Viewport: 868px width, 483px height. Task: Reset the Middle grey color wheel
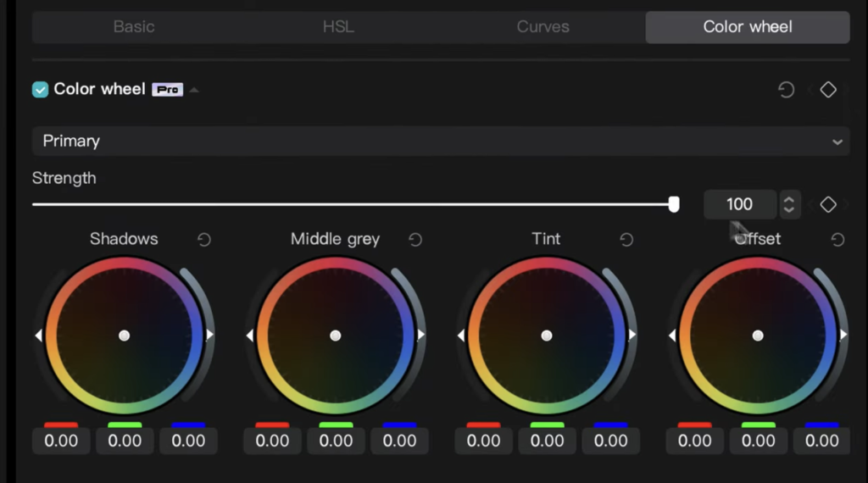[x=415, y=240]
